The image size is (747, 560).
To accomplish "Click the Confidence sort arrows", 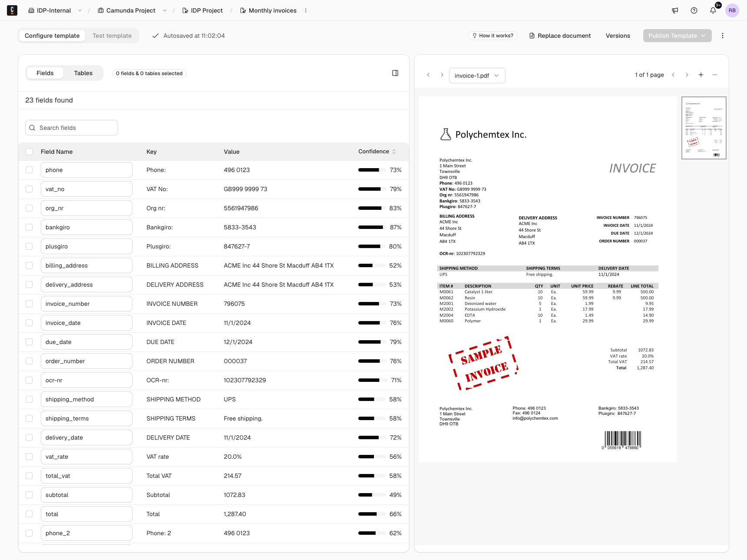I will pyautogui.click(x=394, y=152).
